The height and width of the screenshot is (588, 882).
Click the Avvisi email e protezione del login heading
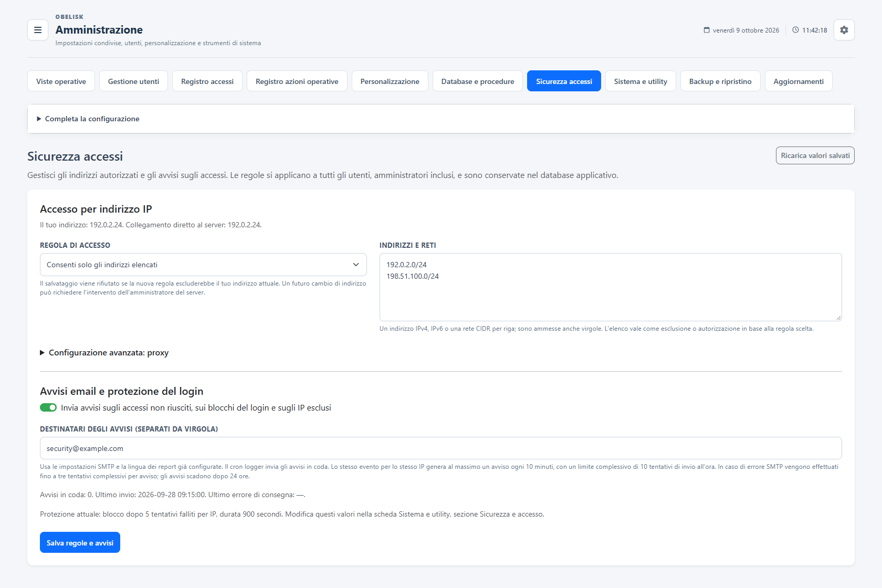[122, 391]
